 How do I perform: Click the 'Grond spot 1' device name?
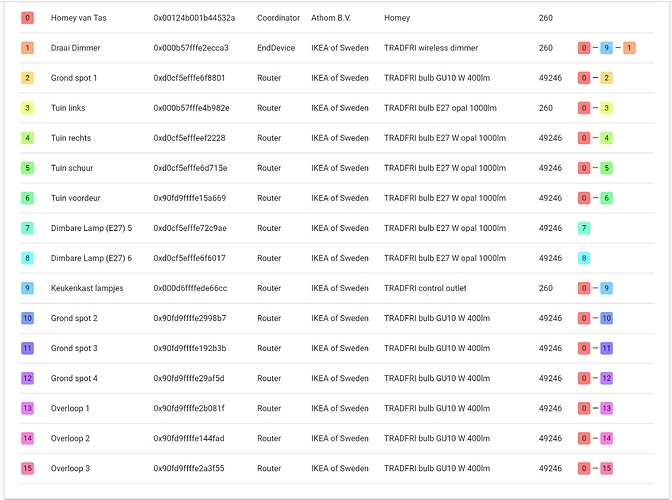click(x=74, y=78)
